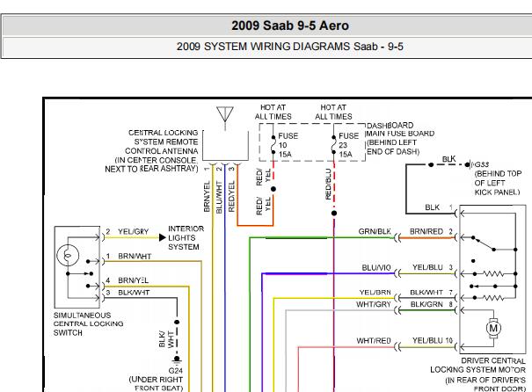Click the fuse symbol of Fuse 10
532x392 pixels.
point(273,145)
